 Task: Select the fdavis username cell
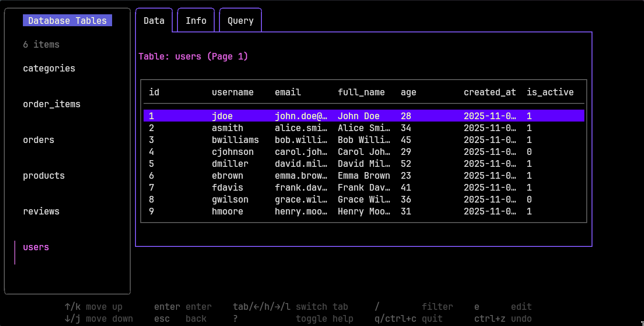tap(228, 187)
